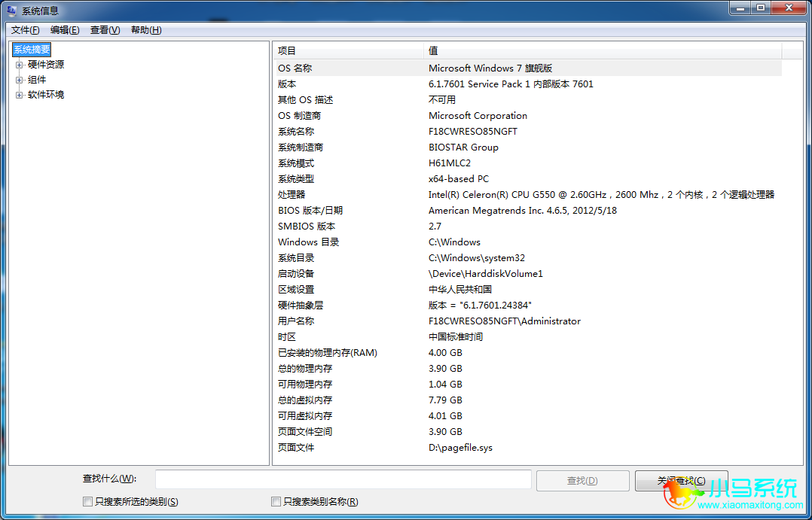812x520 pixels.
Task: Expand the 硬件资源 tree node
Action: tap(20, 65)
